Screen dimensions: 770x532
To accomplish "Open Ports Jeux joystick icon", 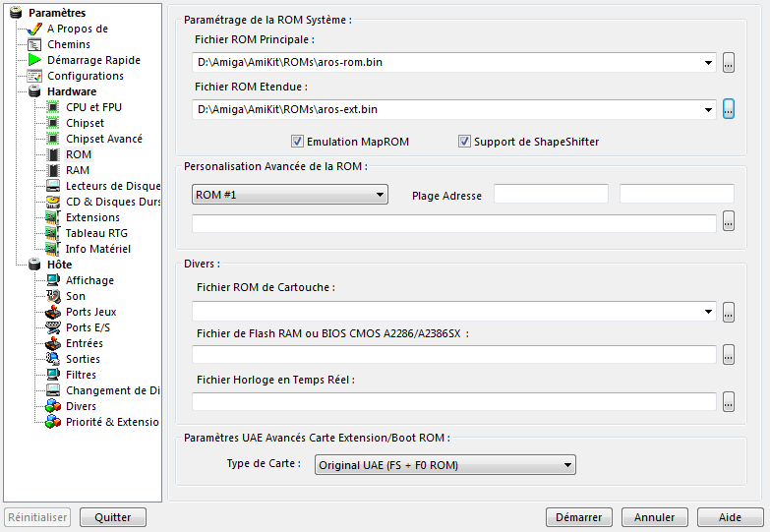I will (52, 312).
